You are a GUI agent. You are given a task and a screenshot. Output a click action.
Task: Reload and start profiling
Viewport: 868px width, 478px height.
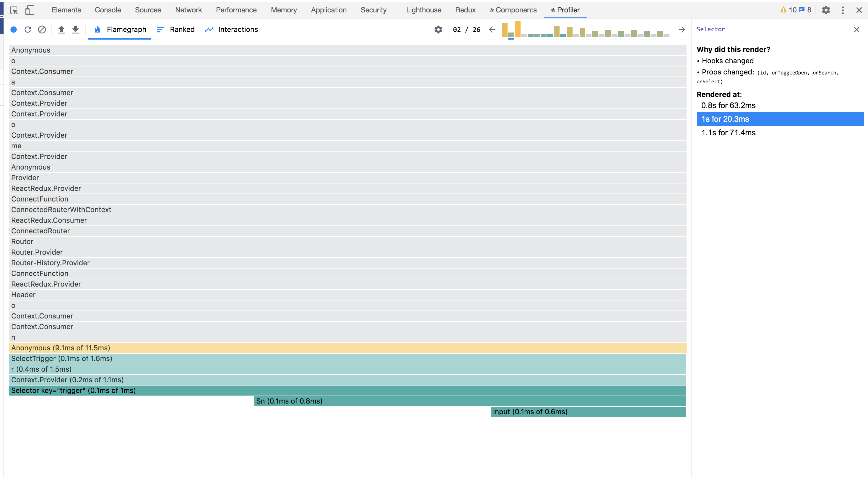pyautogui.click(x=28, y=30)
